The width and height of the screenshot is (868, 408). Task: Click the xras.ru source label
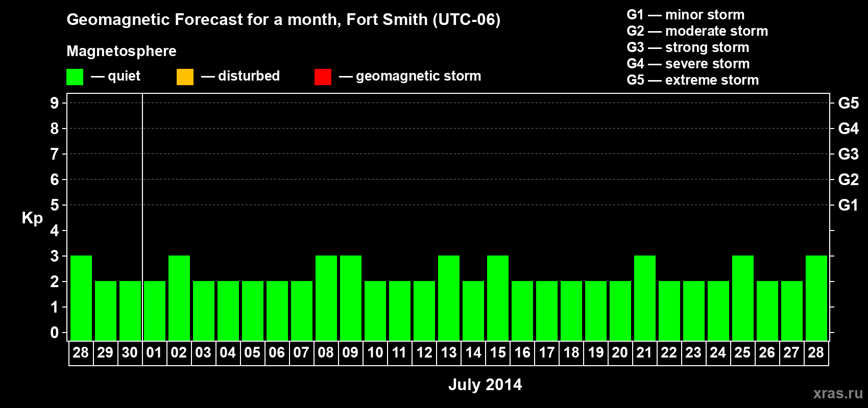(x=838, y=393)
